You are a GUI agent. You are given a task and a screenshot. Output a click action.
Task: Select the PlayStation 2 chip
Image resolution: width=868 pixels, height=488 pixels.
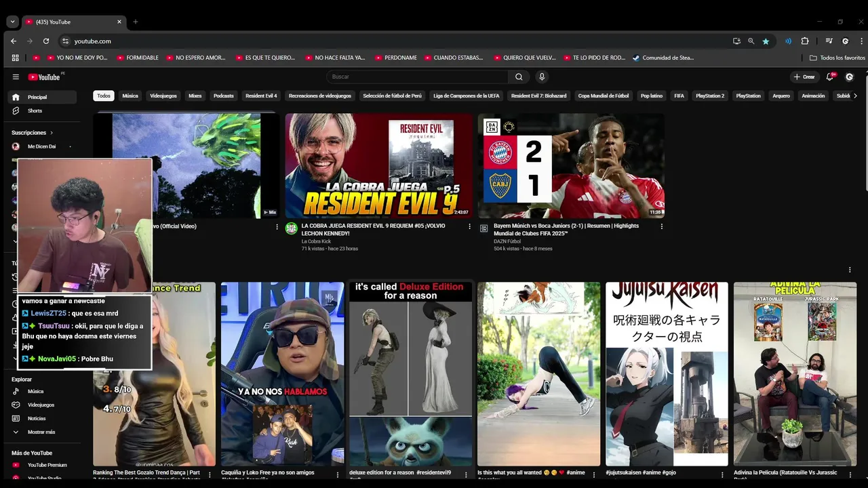pos(710,96)
